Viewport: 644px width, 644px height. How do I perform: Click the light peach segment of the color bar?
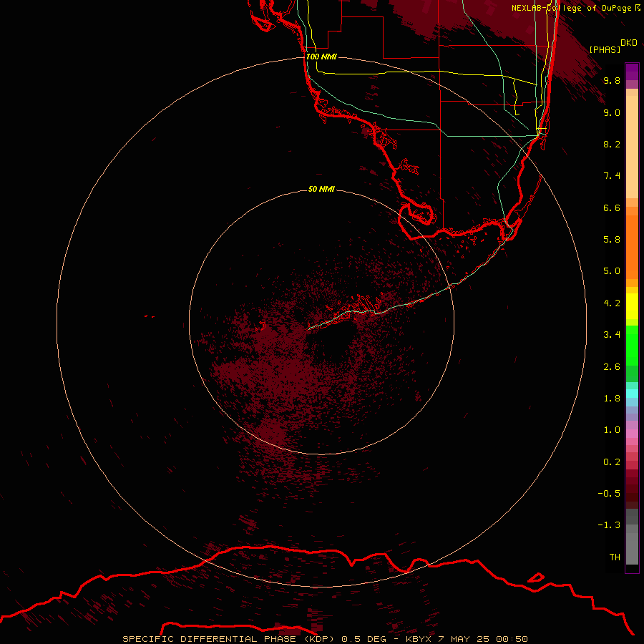coord(632,147)
